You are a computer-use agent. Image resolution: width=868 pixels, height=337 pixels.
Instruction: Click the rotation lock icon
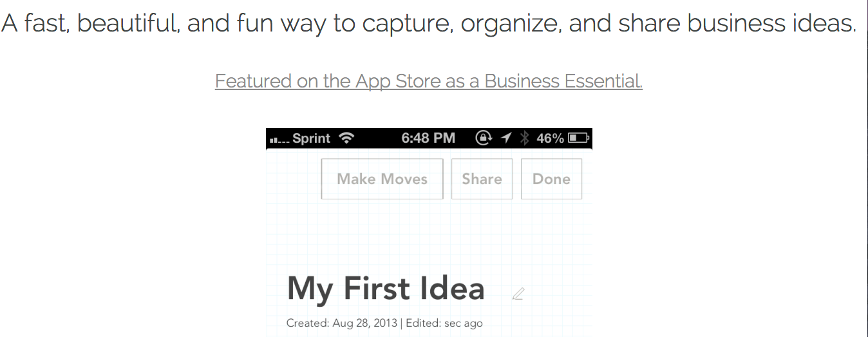(x=483, y=138)
